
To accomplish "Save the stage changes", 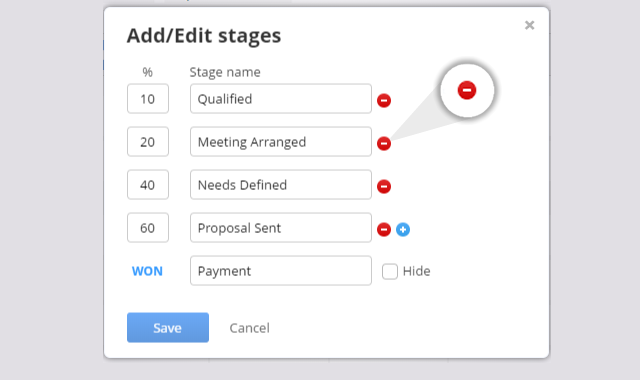I will (168, 327).
